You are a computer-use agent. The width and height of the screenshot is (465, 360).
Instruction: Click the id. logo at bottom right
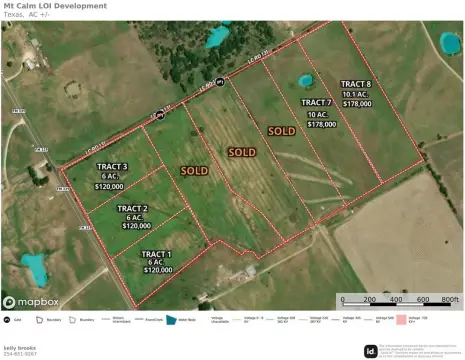pos(371,351)
